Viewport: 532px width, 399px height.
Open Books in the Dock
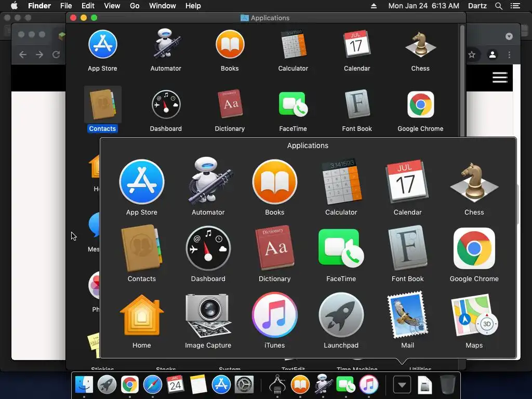pyautogui.click(x=300, y=385)
